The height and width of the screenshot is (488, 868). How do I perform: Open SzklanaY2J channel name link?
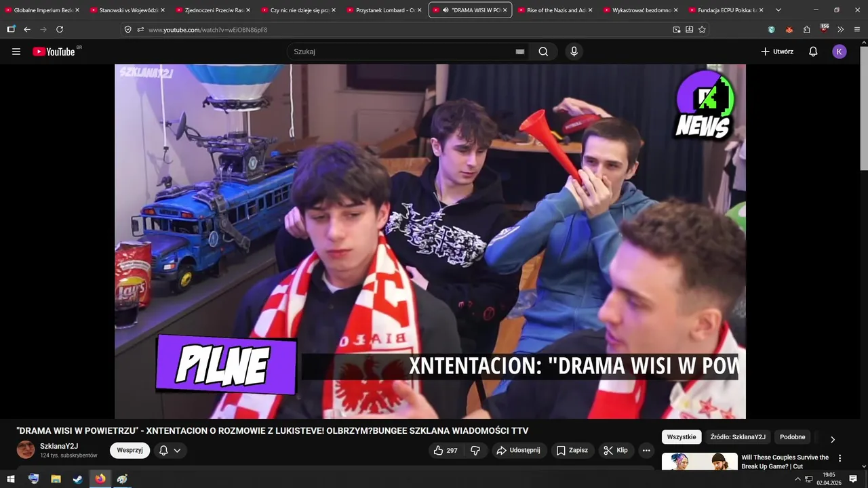click(x=59, y=446)
